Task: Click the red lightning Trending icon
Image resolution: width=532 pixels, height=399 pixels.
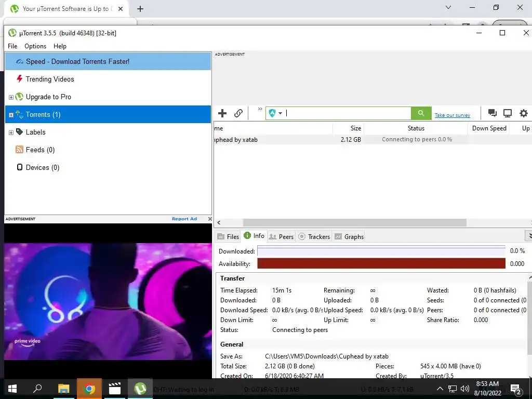Action: coord(20,79)
